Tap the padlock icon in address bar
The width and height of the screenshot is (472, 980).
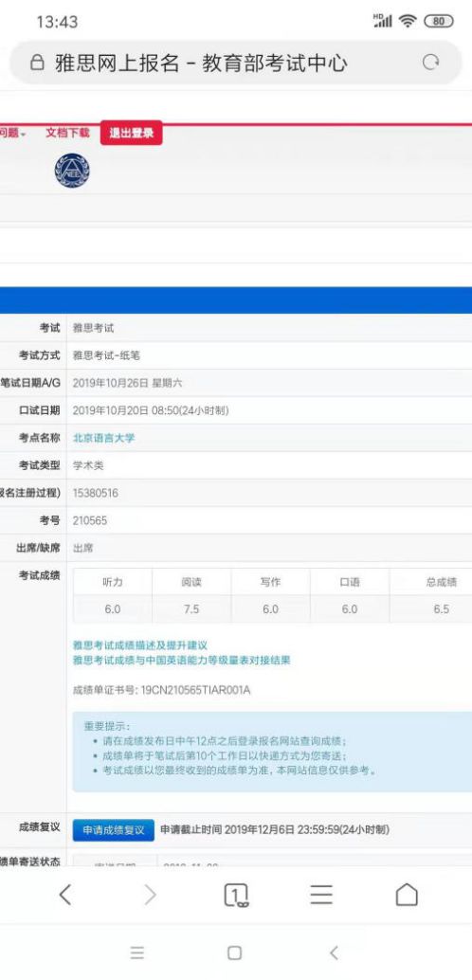38,63
